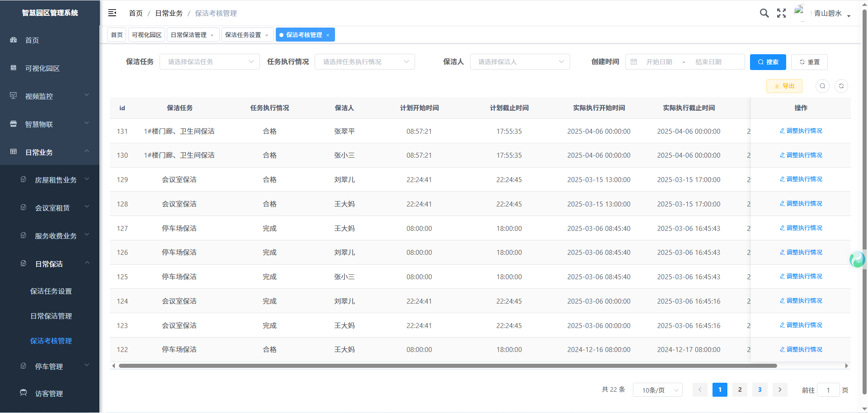Click the 导出 export button
This screenshot has width=868, height=413.
click(x=784, y=86)
